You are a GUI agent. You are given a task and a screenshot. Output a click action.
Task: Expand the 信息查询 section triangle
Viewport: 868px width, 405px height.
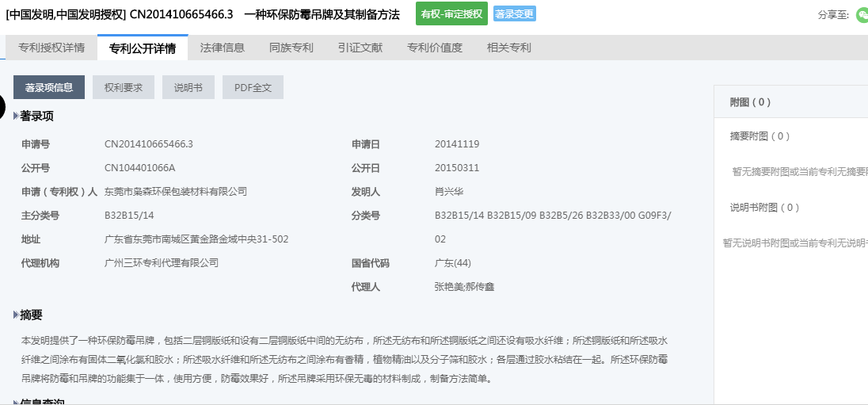pyautogui.click(x=16, y=402)
